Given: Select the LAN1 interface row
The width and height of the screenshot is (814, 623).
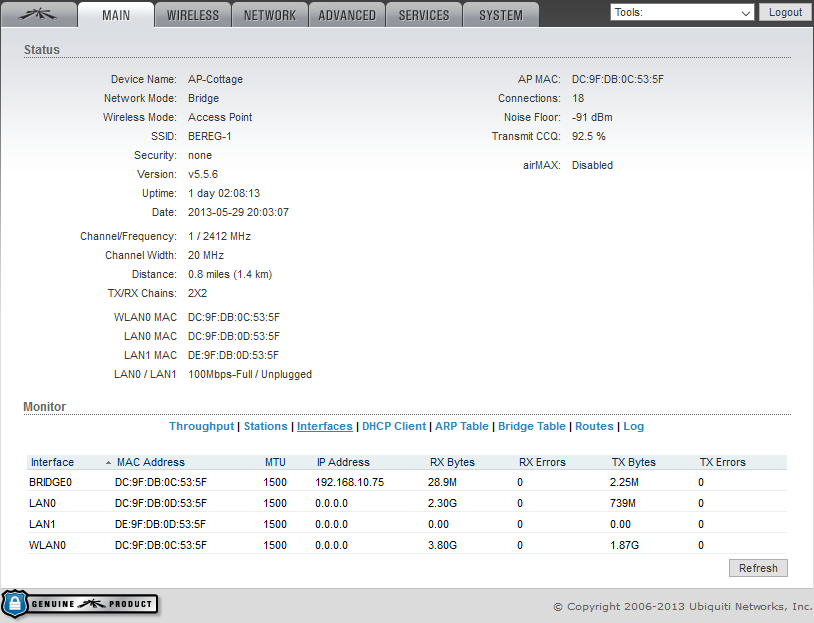Looking at the screenshot, I should click(x=407, y=524).
